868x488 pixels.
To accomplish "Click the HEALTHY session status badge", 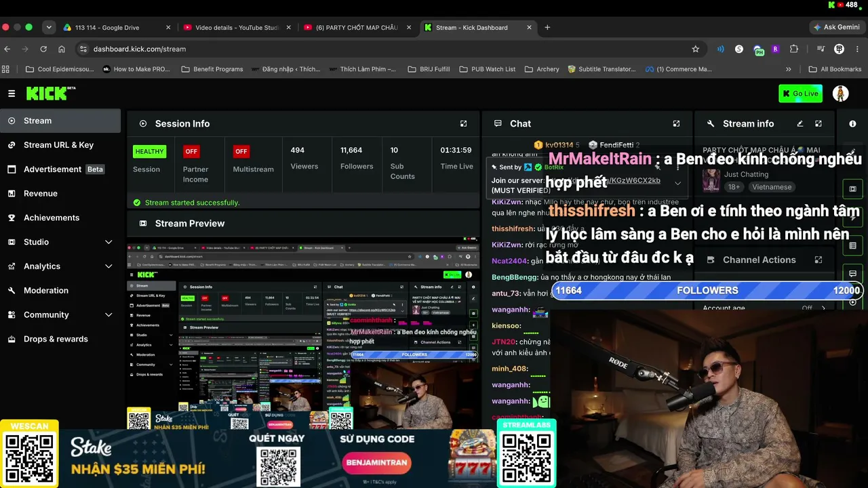I will 149,151.
